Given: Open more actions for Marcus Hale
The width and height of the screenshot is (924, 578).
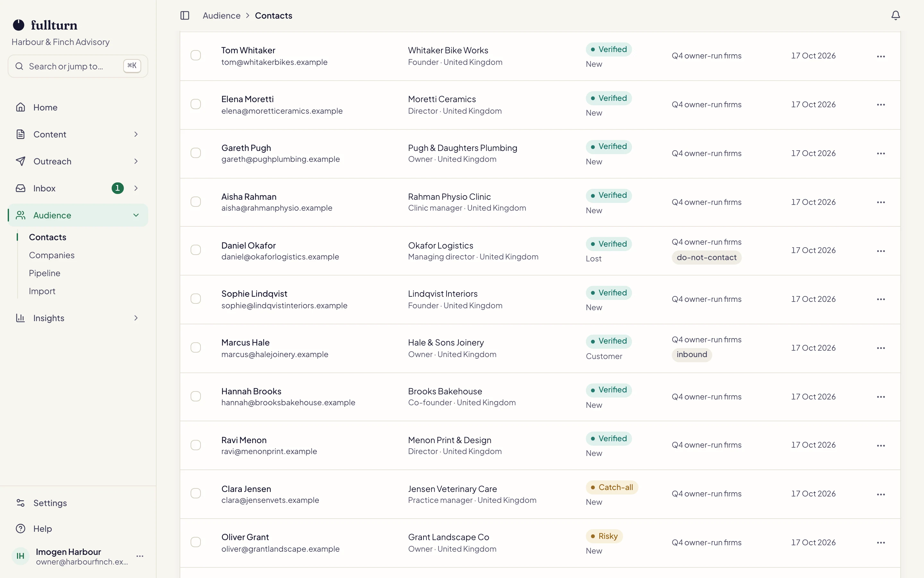Looking at the screenshot, I should [881, 348].
